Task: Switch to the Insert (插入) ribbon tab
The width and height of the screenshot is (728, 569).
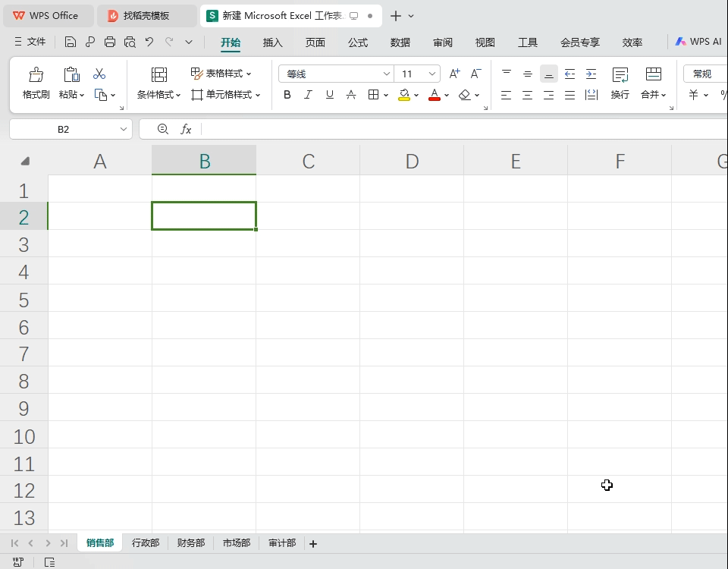Action: click(x=272, y=42)
